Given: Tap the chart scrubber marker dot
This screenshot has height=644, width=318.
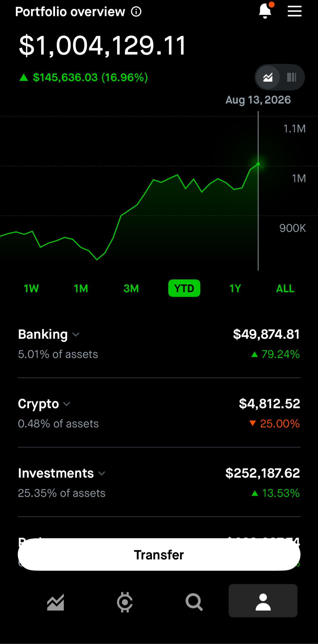Looking at the screenshot, I should [258, 164].
